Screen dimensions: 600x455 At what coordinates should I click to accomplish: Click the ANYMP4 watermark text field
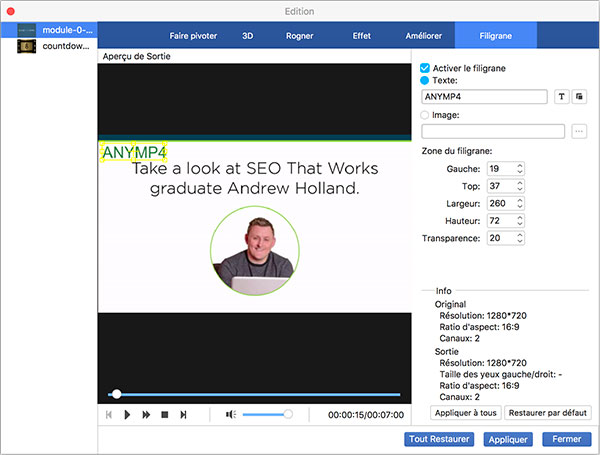[x=484, y=97]
